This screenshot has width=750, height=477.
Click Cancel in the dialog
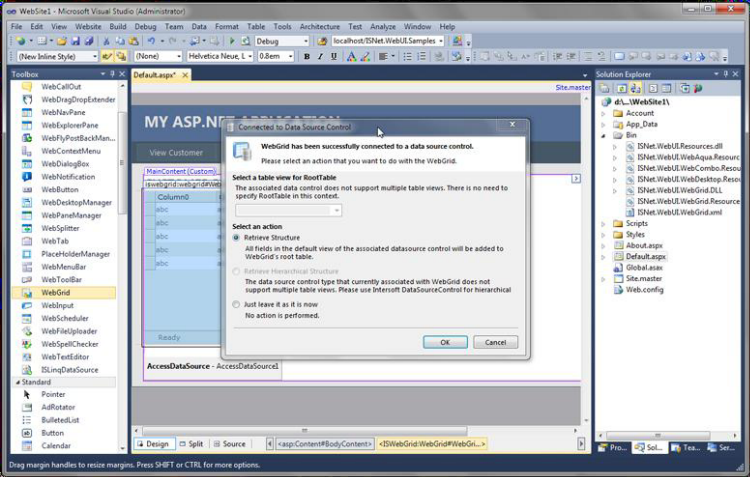click(495, 342)
